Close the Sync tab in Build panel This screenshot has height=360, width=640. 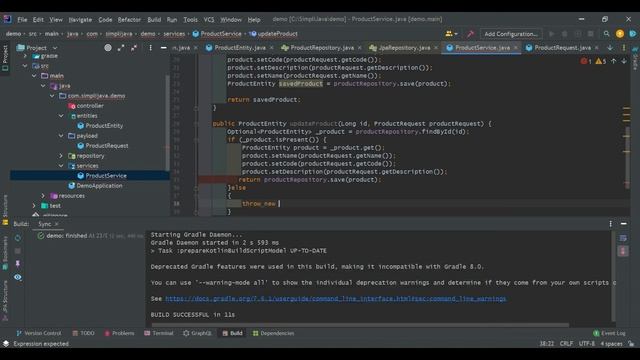tap(56, 224)
